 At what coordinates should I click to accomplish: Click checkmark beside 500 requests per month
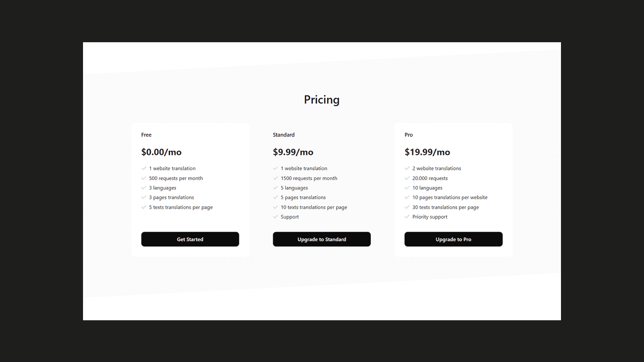tap(144, 178)
